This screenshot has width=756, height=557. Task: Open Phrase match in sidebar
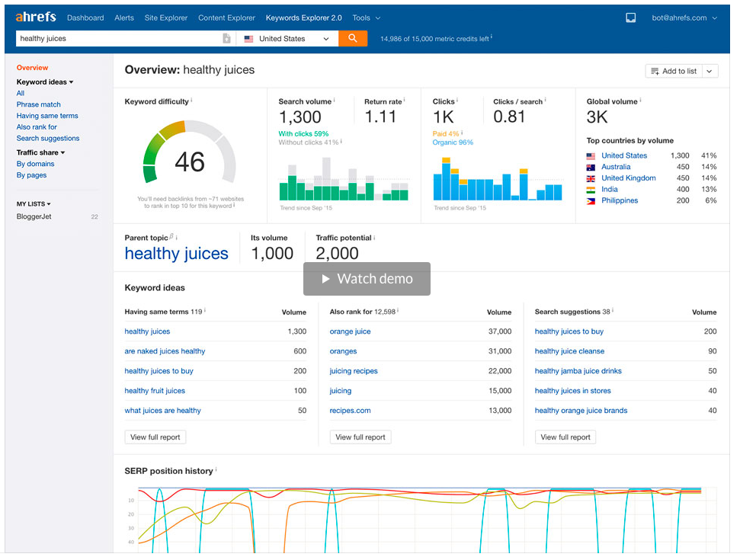[39, 104]
